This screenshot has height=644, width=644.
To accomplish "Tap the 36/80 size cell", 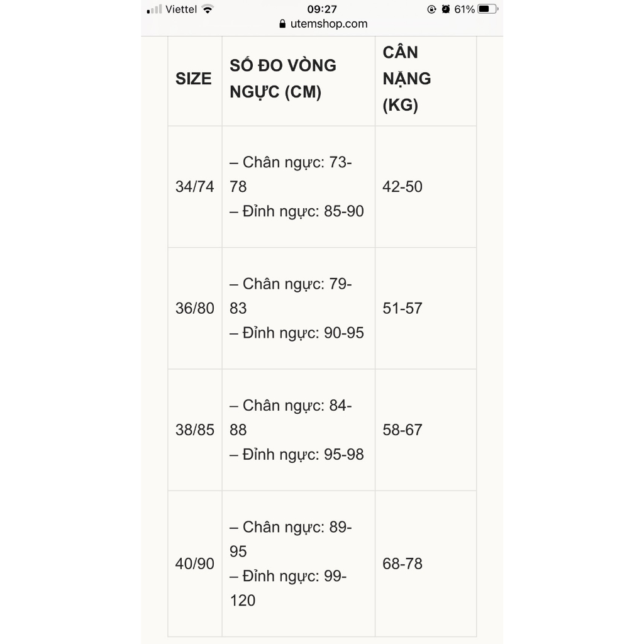I will (195, 308).
